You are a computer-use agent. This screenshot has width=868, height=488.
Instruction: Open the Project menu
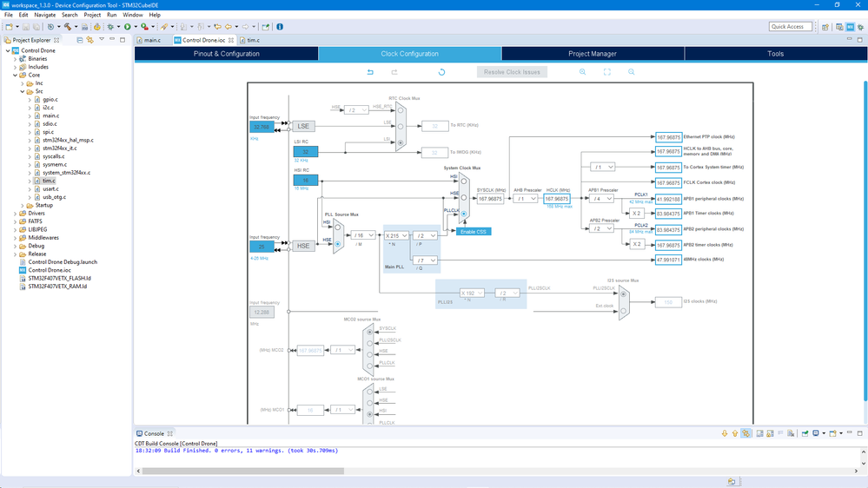pyautogui.click(x=92, y=15)
